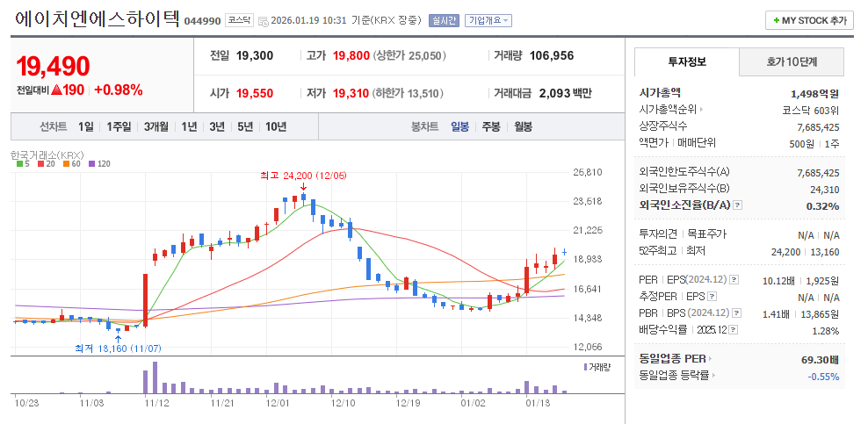Select the 3개월 line chart period

156,126
